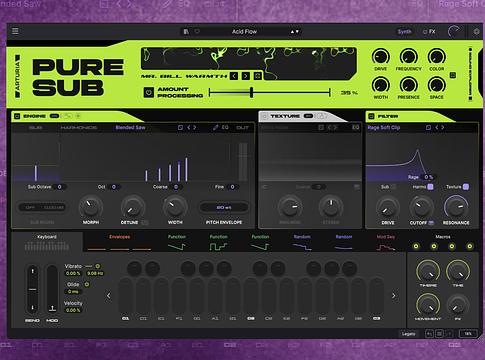Select next Mr. Bill Warmth processing preset

(x=246, y=76)
